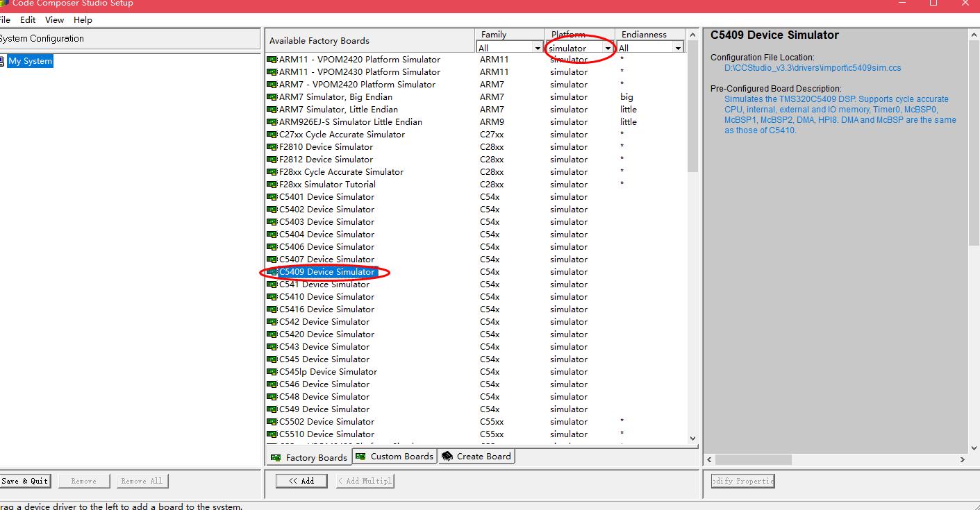Click the Save & Quit button

point(24,481)
